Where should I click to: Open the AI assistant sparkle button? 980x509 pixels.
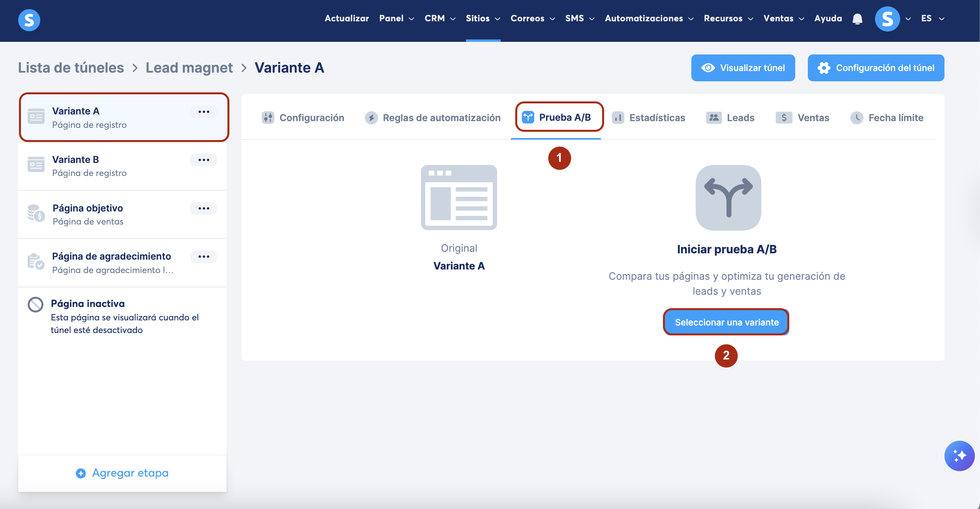pyautogui.click(x=959, y=456)
